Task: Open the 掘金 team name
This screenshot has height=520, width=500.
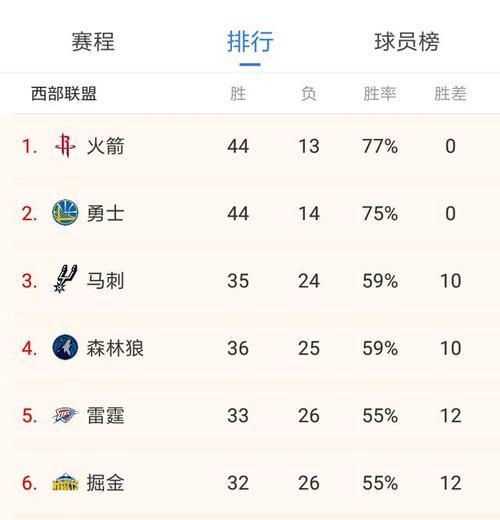Action: pos(105,483)
